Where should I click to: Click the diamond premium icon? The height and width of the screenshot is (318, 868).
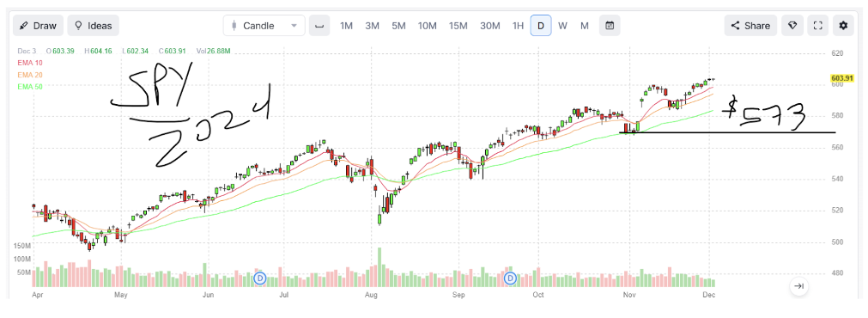tap(792, 26)
